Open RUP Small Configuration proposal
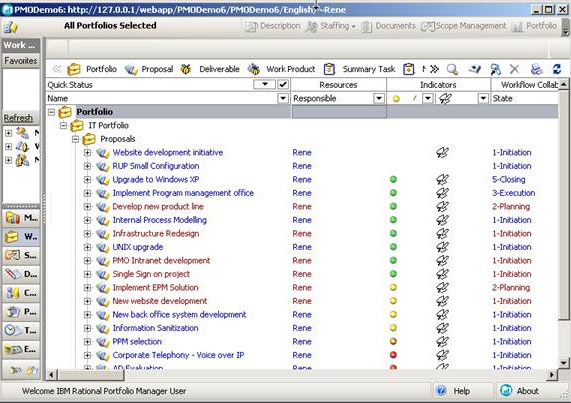 point(156,166)
